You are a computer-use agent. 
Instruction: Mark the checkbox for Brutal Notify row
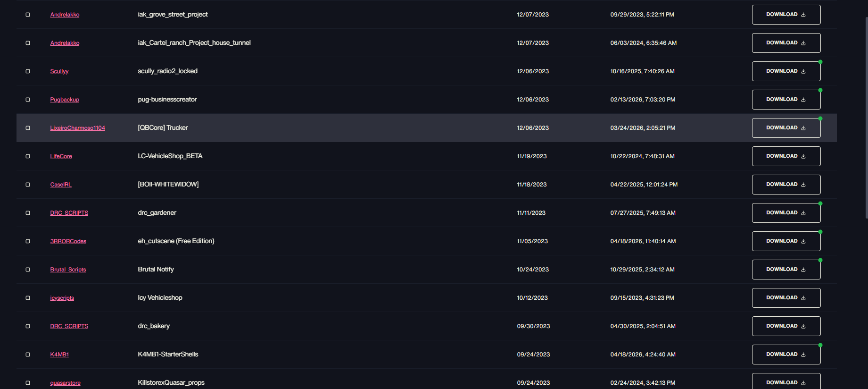(28, 270)
